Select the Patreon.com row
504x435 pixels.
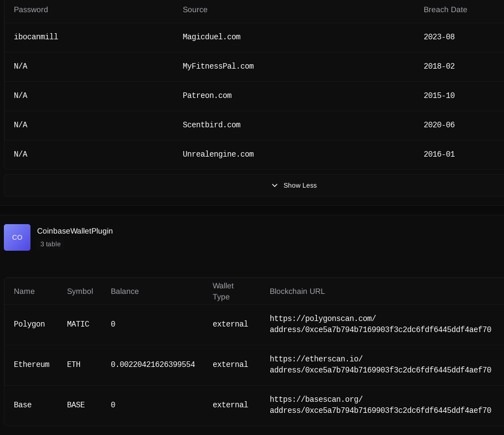click(254, 96)
